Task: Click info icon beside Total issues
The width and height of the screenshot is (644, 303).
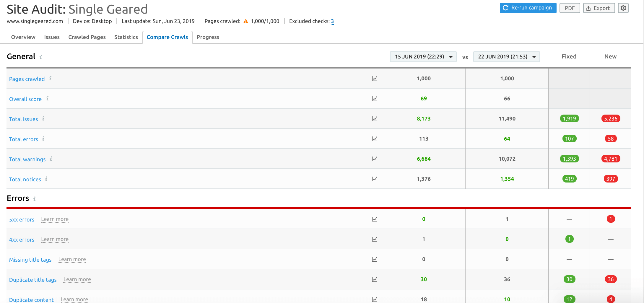Action: (x=43, y=118)
